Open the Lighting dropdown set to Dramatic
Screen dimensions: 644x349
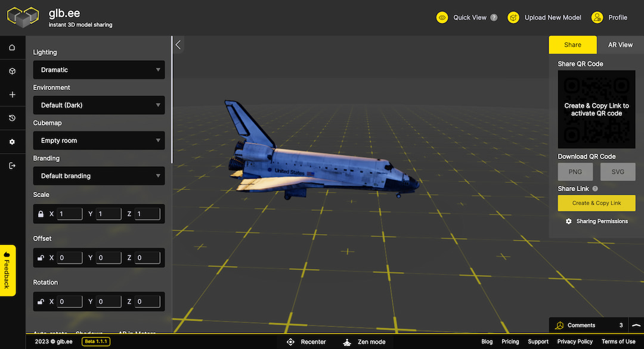98,70
